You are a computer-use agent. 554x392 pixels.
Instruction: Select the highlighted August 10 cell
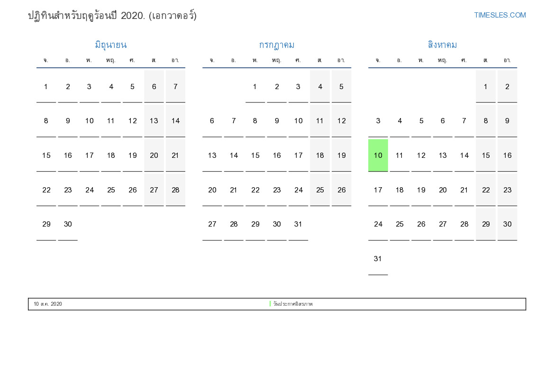coord(378,155)
